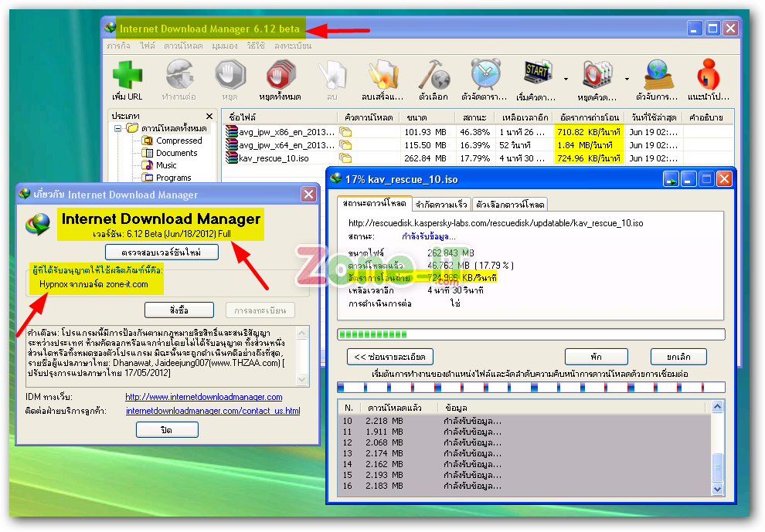Select kav_rescue_10.iso file row
The width and height of the screenshot is (765, 532).
478,158
